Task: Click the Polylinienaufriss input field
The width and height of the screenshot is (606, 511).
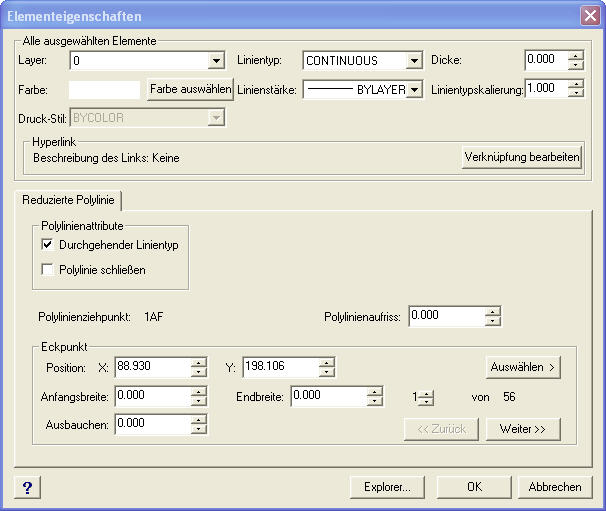Action: tap(447, 316)
